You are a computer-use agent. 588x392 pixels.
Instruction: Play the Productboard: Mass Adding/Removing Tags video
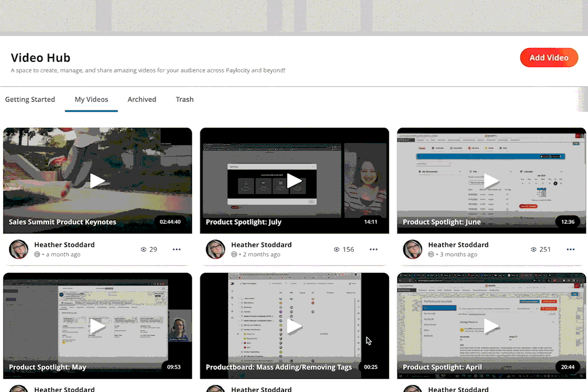tap(294, 326)
